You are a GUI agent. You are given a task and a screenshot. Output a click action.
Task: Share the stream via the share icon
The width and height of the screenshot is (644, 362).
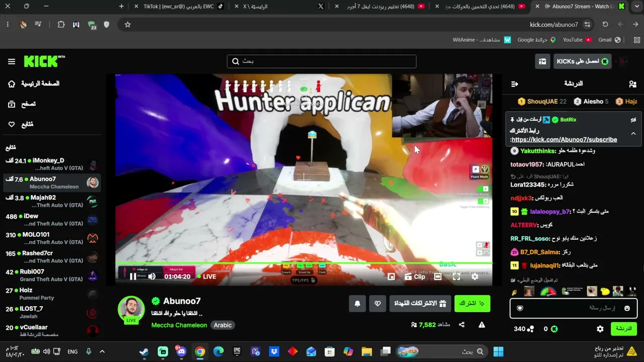pos(461,325)
